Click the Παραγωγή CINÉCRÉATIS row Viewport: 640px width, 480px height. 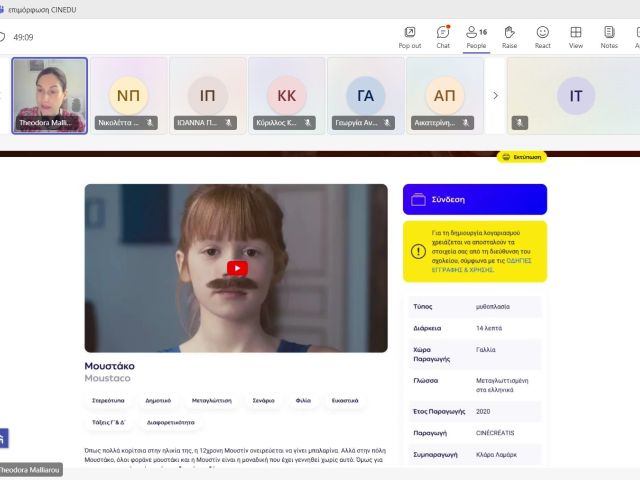[475, 433]
